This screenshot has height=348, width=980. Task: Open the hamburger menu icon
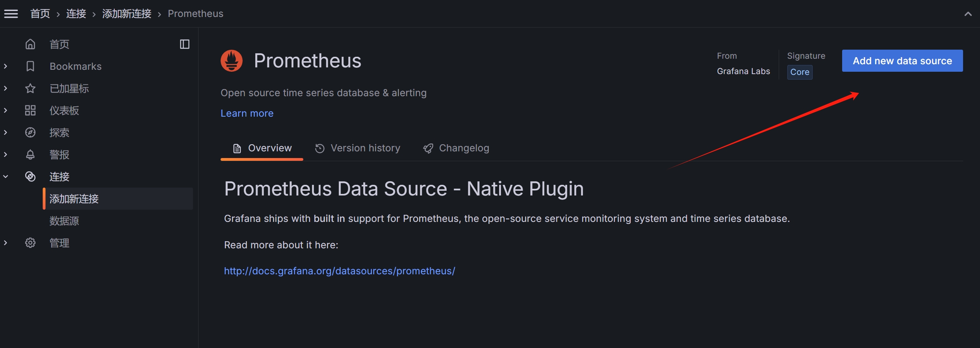(11, 14)
